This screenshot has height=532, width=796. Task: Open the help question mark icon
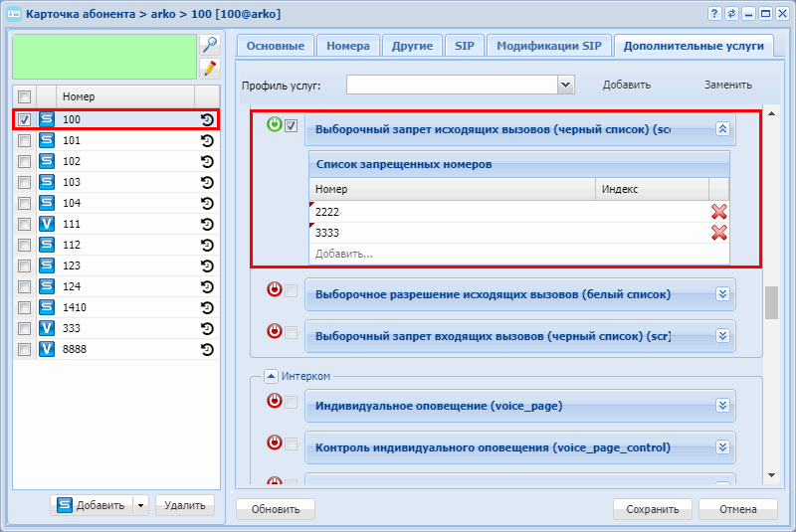(x=714, y=14)
